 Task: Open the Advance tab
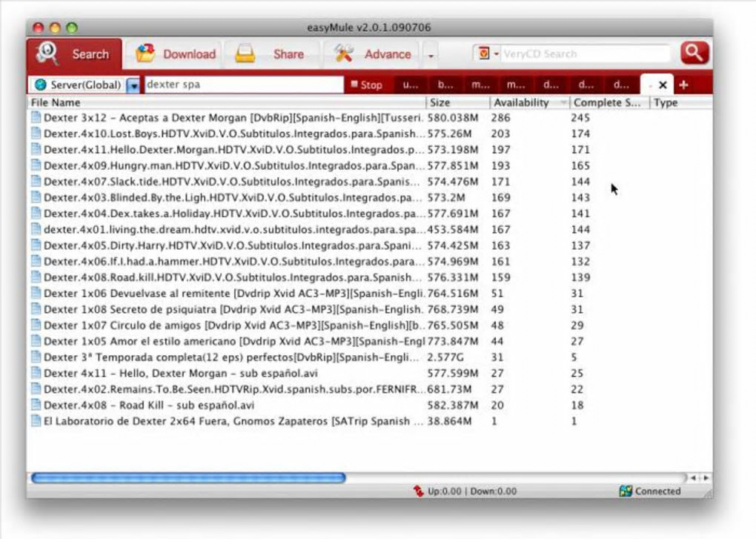pos(373,54)
